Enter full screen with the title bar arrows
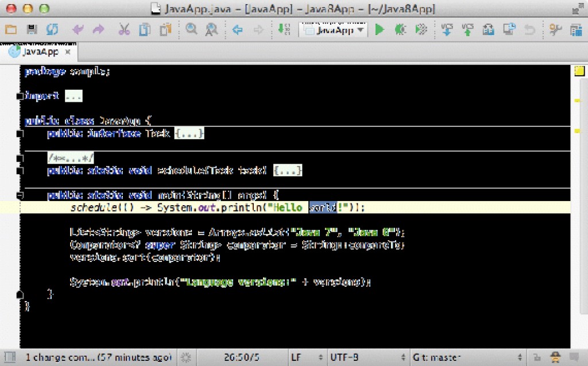This screenshot has height=366, width=588. pyautogui.click(x=578, y=9)
